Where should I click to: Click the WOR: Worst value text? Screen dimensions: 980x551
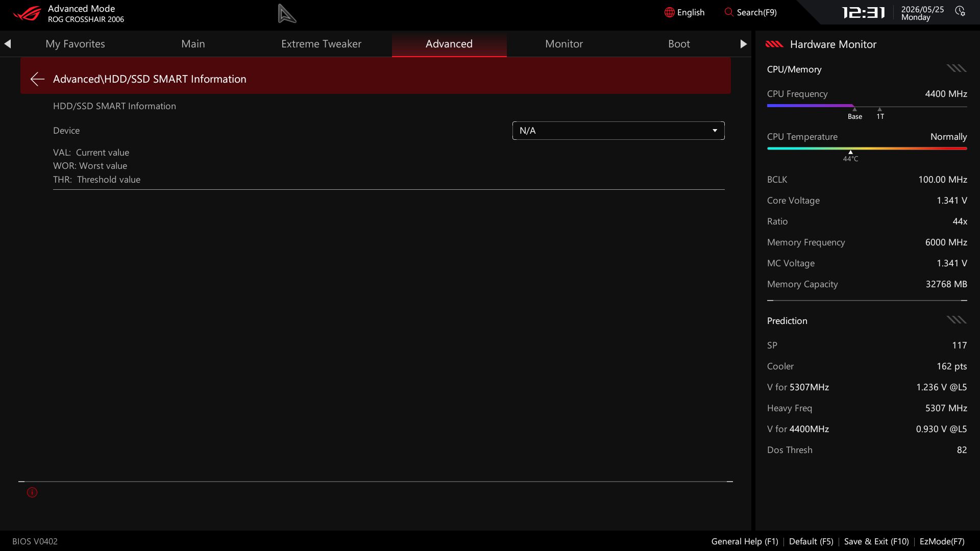click(x=90, y=166)
